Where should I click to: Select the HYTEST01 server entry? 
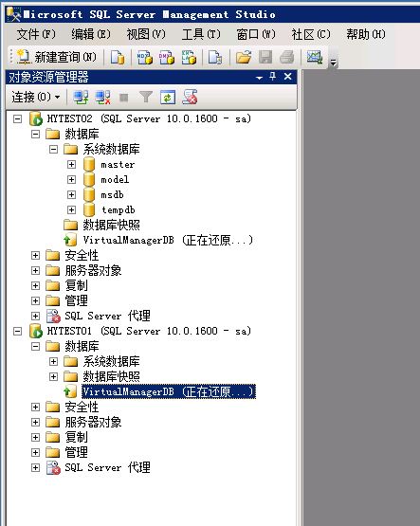point(149,331)
